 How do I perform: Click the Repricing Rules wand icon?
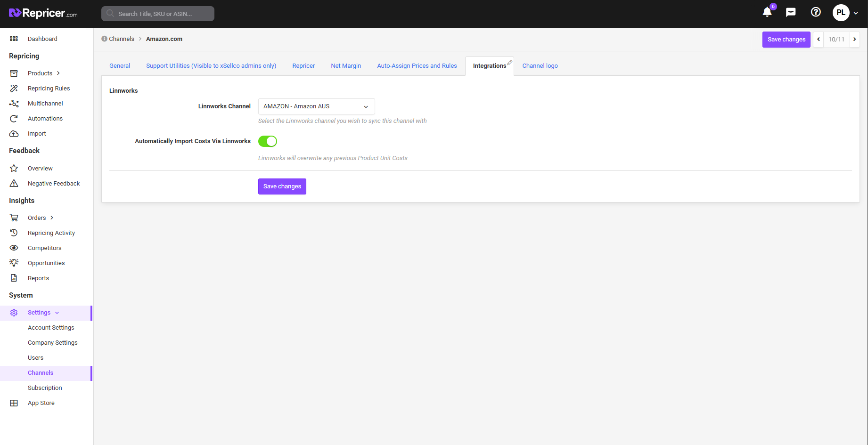click(x=14, y=88)
